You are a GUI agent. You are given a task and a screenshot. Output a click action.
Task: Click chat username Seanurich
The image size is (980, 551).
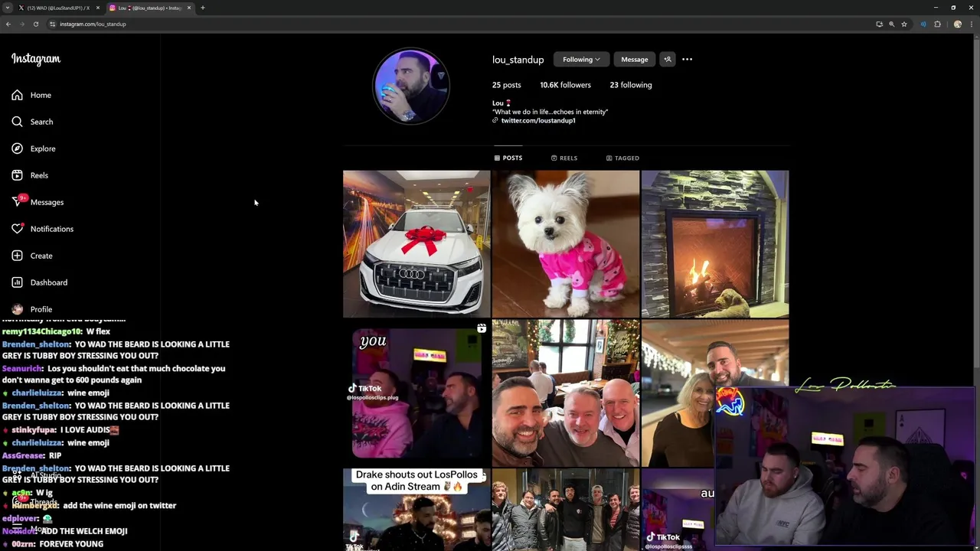(x=21, y=368)
